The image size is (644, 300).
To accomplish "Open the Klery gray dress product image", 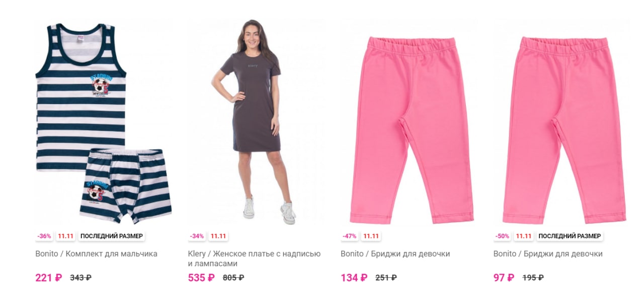I will (x=257, y=123).
